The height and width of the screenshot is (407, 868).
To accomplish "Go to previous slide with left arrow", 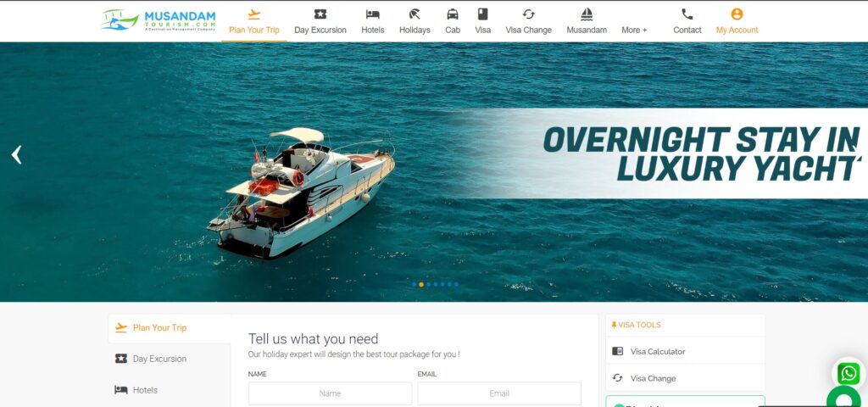I will [16, 154].
